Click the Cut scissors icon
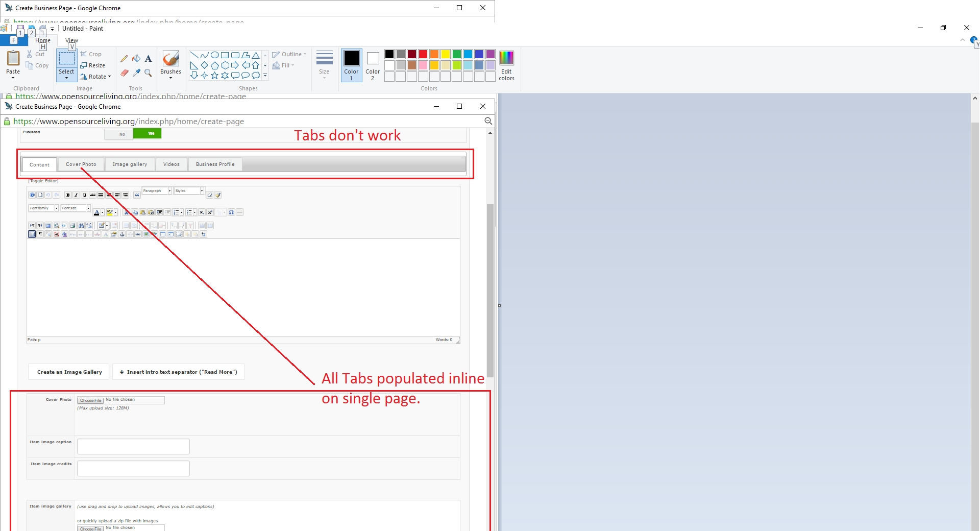 click(x=30, y=54)
